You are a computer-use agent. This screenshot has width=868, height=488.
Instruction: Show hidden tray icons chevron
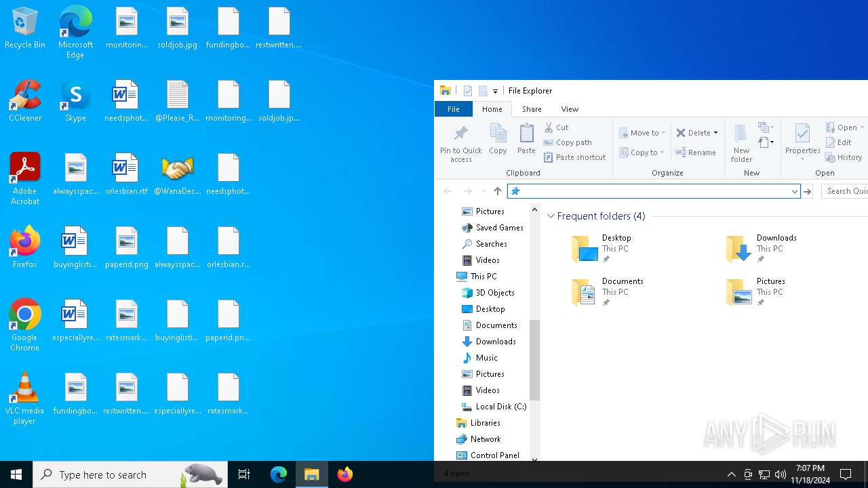pos(731,474)
